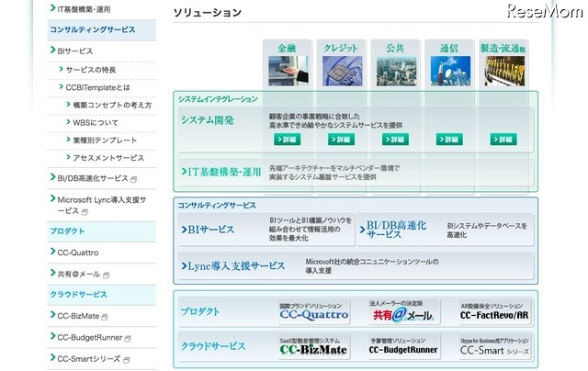
Task: Click external-window icon beside sidebar 共有@メール
Action: [107, 275]
